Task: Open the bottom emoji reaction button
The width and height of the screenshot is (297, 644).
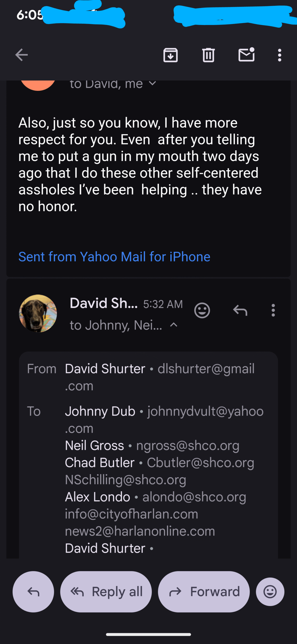Action: point(270,592)
